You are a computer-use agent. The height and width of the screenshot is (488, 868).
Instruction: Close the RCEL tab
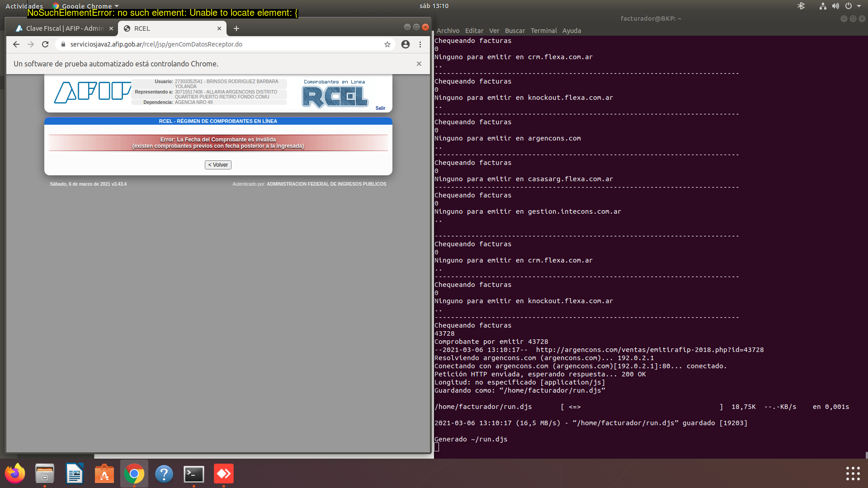coord(219,28)
